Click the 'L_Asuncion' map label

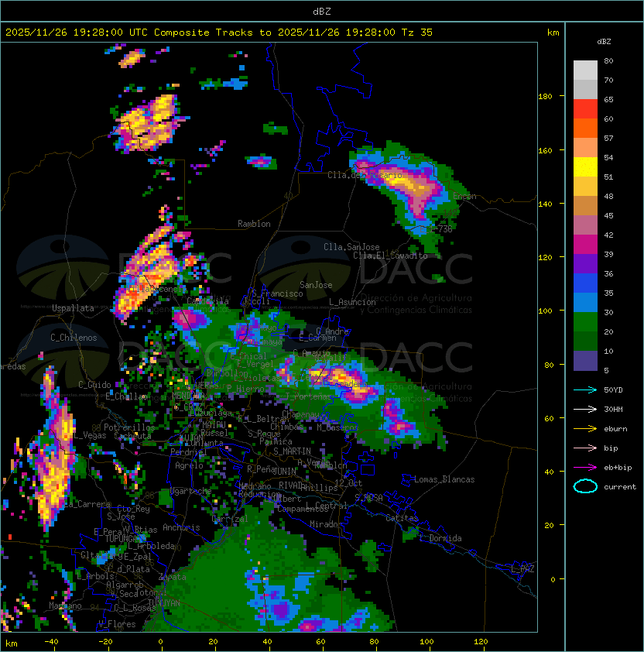click(x=352, y=302)
